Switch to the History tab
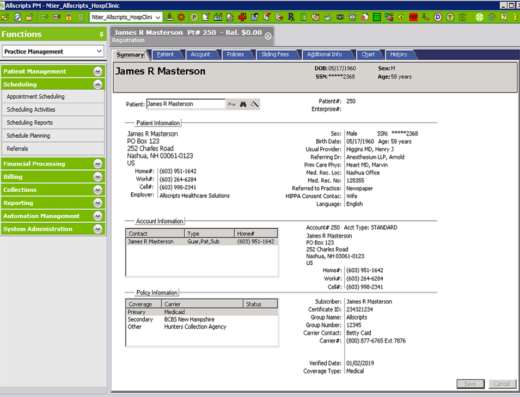 click(399, 55)
